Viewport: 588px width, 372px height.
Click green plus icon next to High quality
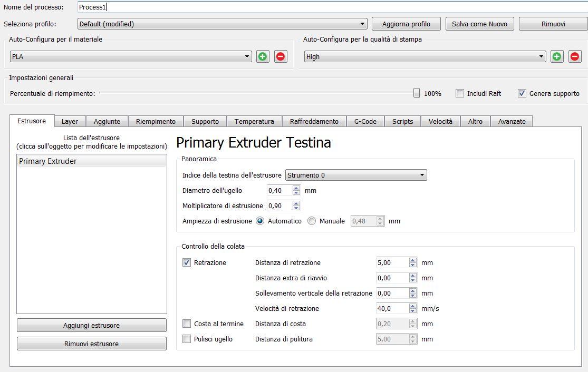click(x=557, y=57)
